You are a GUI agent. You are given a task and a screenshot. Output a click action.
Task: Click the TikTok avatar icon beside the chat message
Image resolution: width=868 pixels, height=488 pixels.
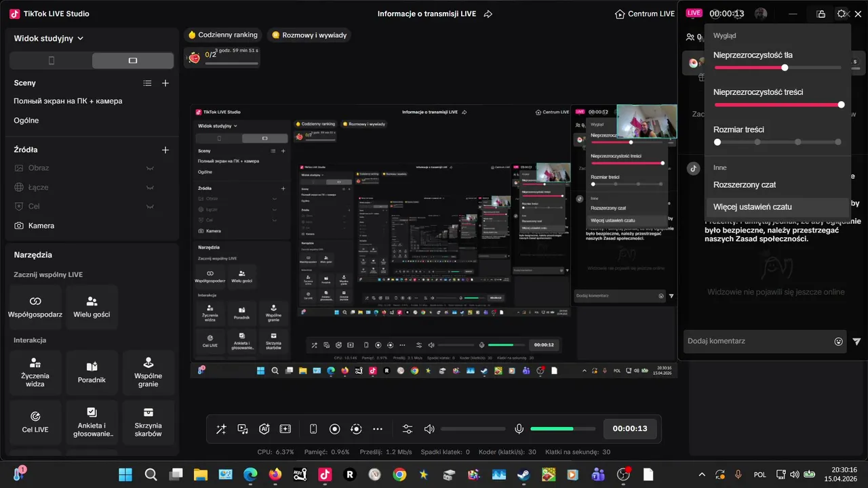click(x=693, y=169)
